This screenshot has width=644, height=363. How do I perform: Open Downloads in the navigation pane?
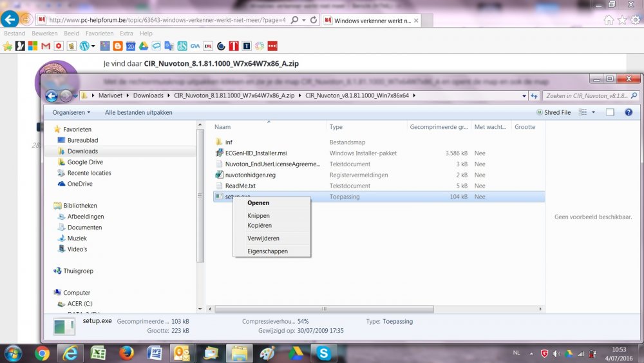82,152
